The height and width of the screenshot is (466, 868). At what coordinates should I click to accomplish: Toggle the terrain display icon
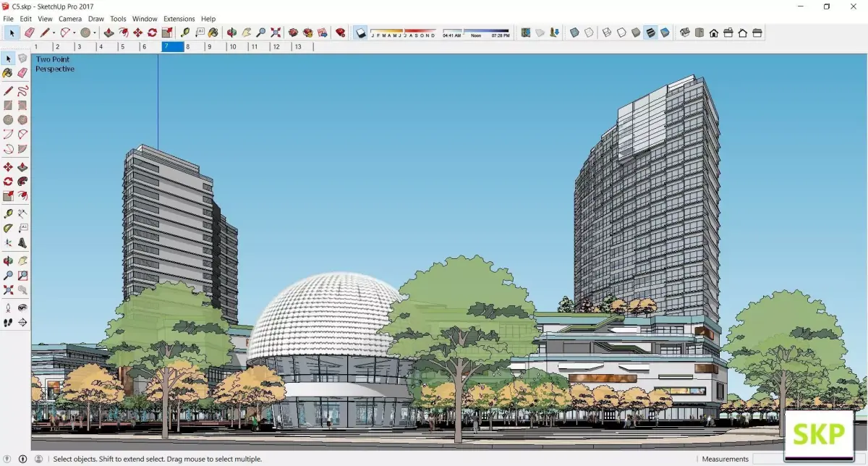click(x=540, y=33)
